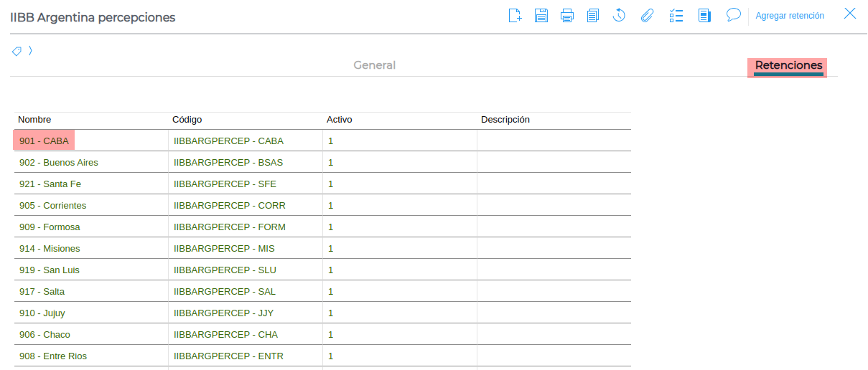Click the Código column header

(187, 120)
